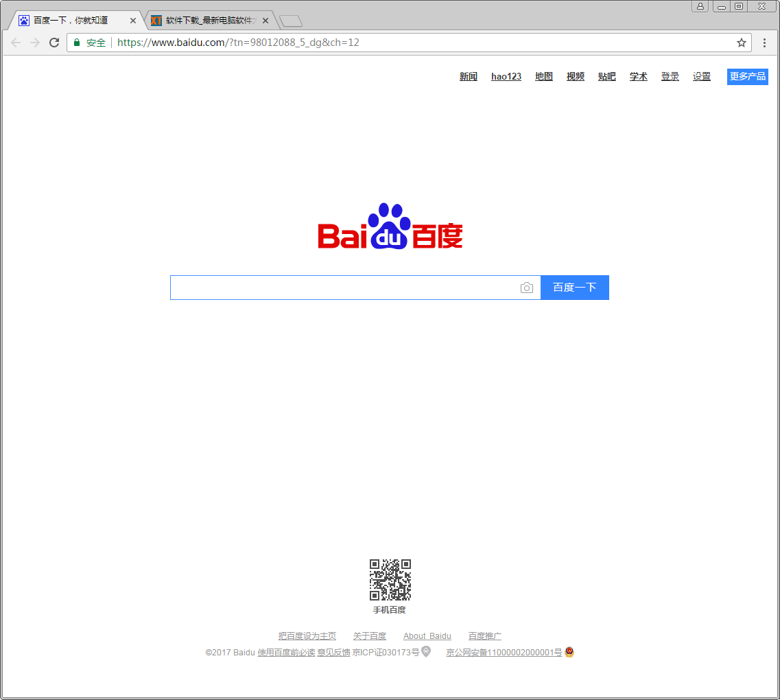The width and height of the screenshot is (780, 700).
Task: Click the green secure lock icon
Action: [77, 43]
